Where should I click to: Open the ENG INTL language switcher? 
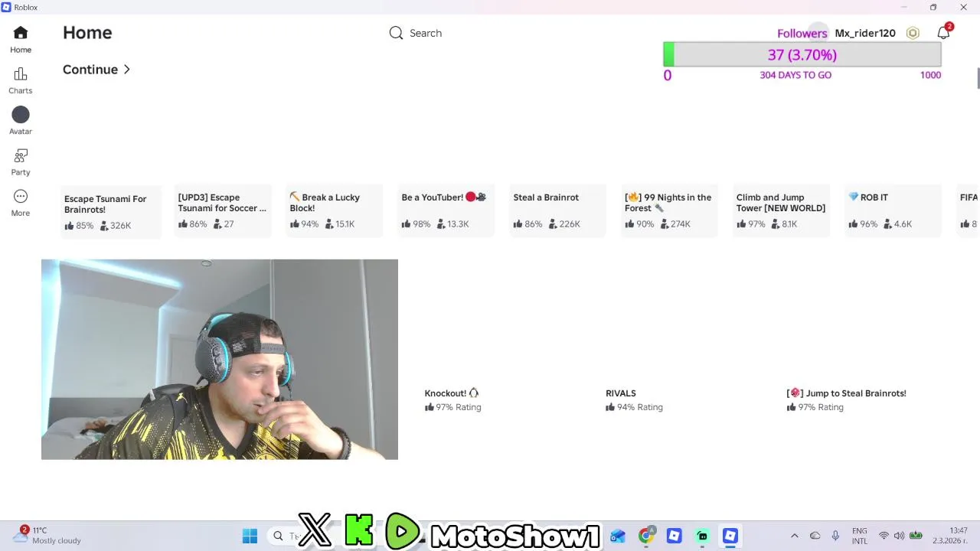(x=860, y=536)
